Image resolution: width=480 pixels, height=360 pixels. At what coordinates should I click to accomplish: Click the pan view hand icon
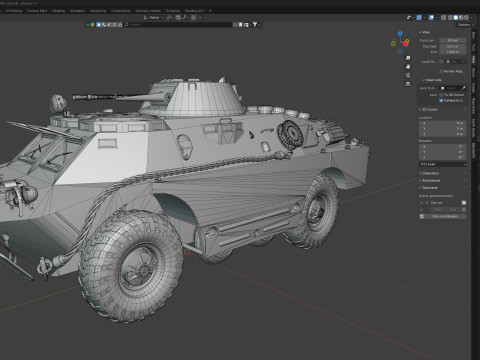[408, 67]
